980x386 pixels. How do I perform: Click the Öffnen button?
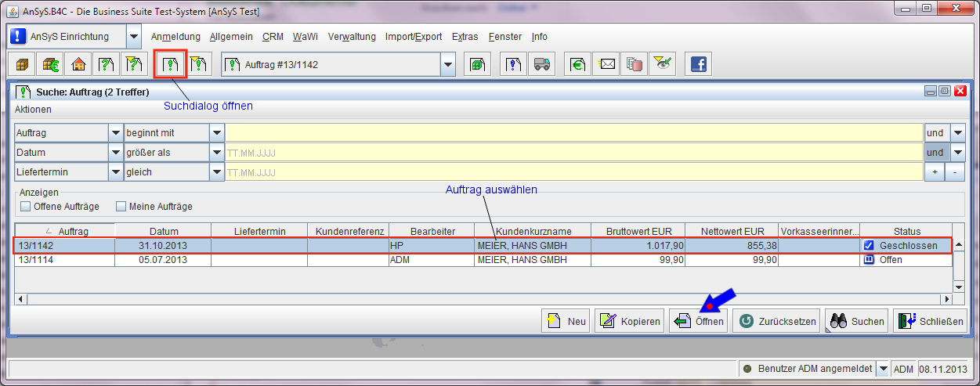pyautogui.click(x=699, y=322)
